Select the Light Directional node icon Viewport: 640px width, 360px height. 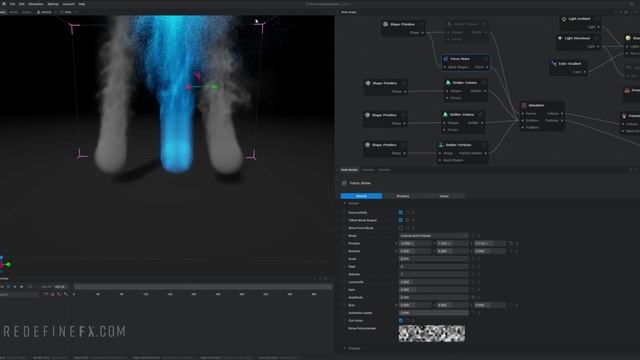tap(560, 38)
